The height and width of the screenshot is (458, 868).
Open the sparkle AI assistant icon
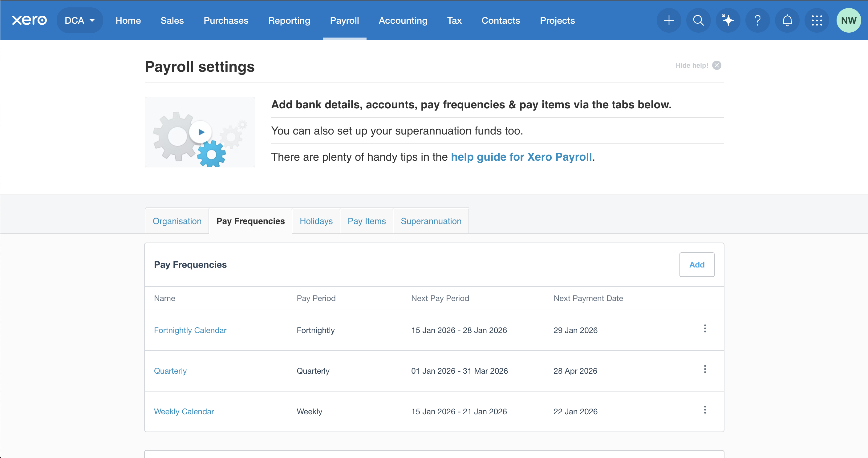728,20
